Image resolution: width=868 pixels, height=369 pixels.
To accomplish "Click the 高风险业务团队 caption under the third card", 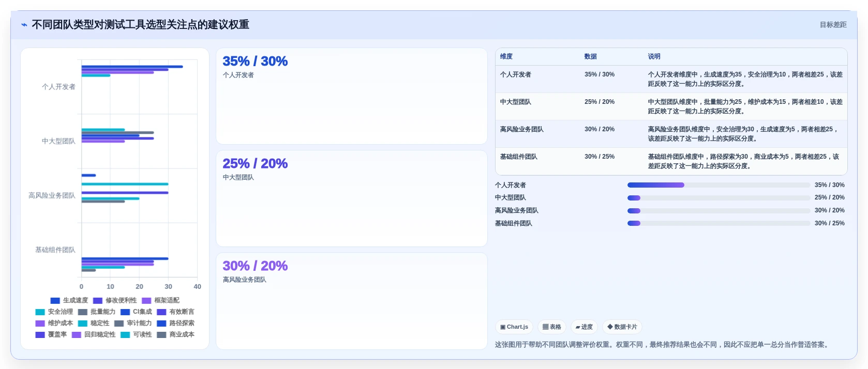I will [x=245, y=280].
